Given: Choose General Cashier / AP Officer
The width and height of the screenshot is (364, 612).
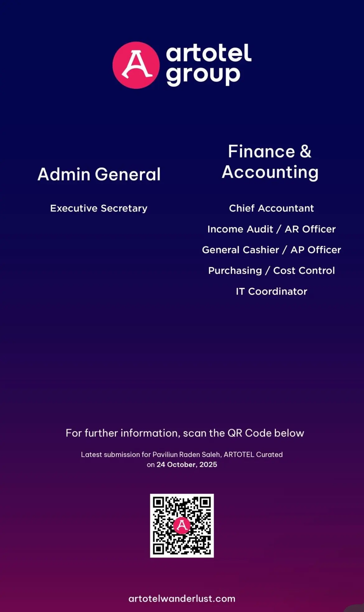Looking at the screenshot, I should [271, 250].
